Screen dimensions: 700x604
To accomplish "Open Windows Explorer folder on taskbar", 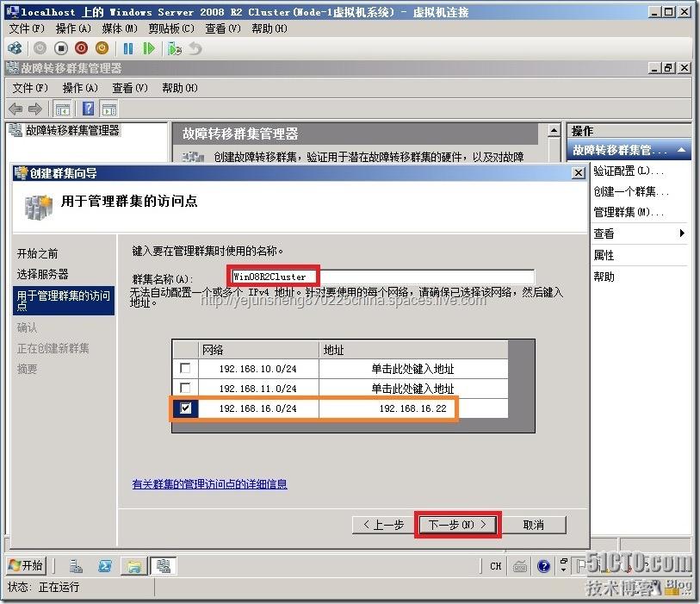I will [x=134, y=566].
